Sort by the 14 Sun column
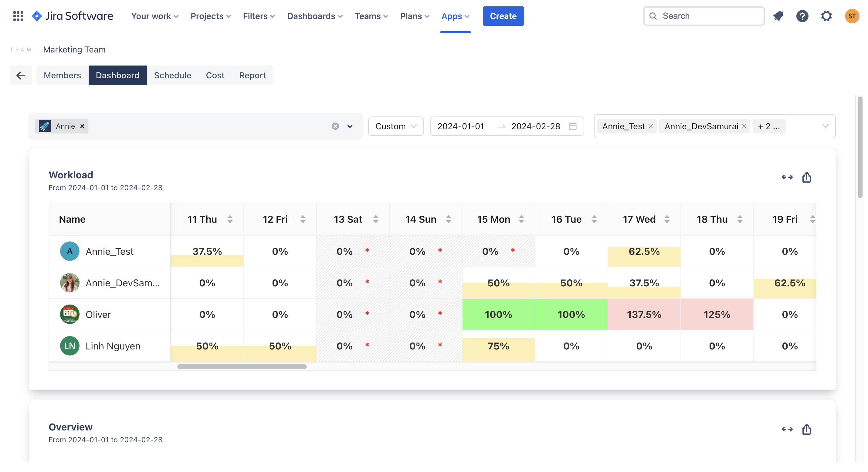Viewport: 868px width, 472px height. click(x=448, y=219)
